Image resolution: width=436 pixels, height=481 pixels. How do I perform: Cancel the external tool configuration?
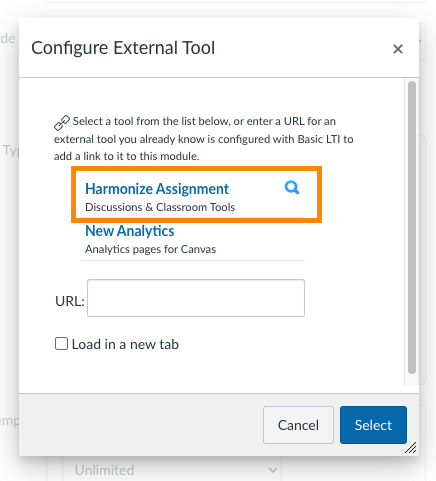coord(298,425)
